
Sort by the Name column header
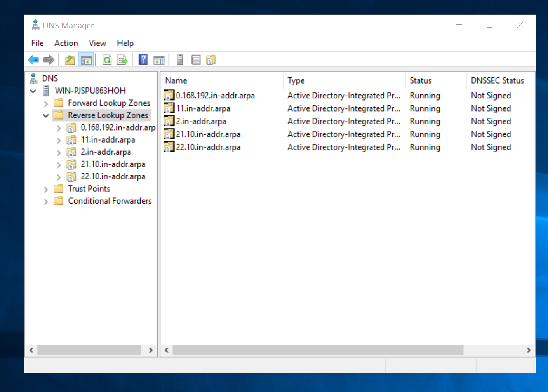222,80
